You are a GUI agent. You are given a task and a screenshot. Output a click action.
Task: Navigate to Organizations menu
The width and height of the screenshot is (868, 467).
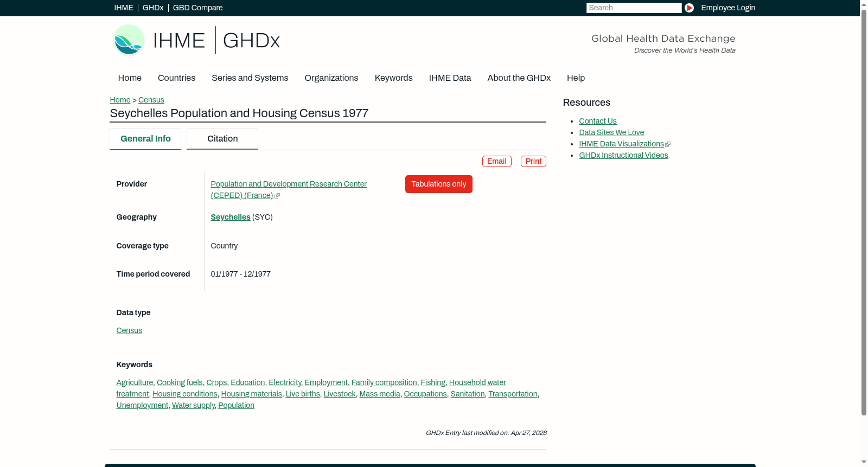tap(331, 78)
